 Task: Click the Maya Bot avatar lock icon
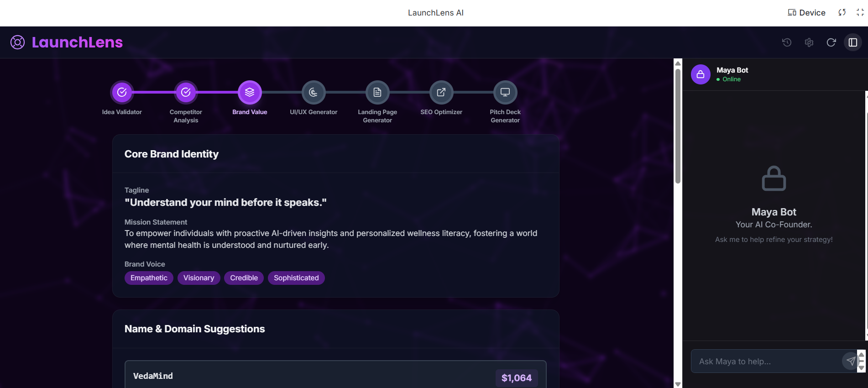point(701,74)
